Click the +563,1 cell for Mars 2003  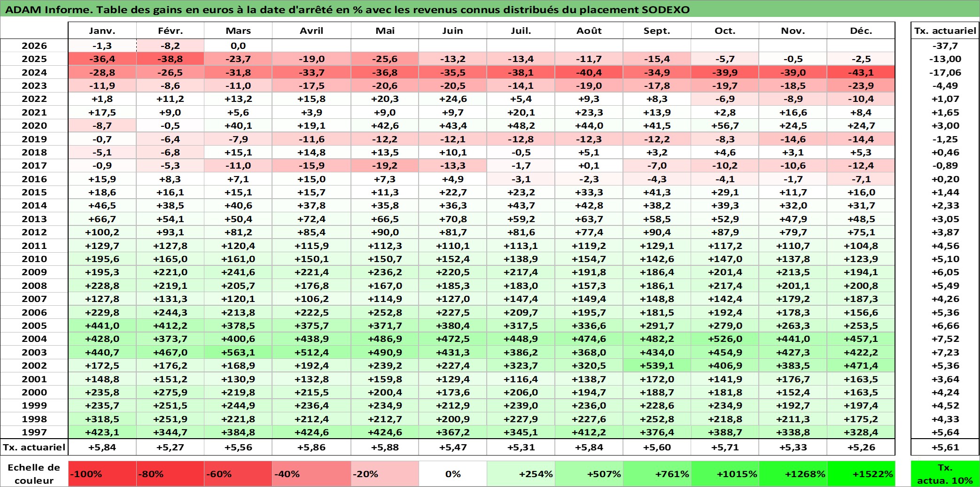pos(238,352)
